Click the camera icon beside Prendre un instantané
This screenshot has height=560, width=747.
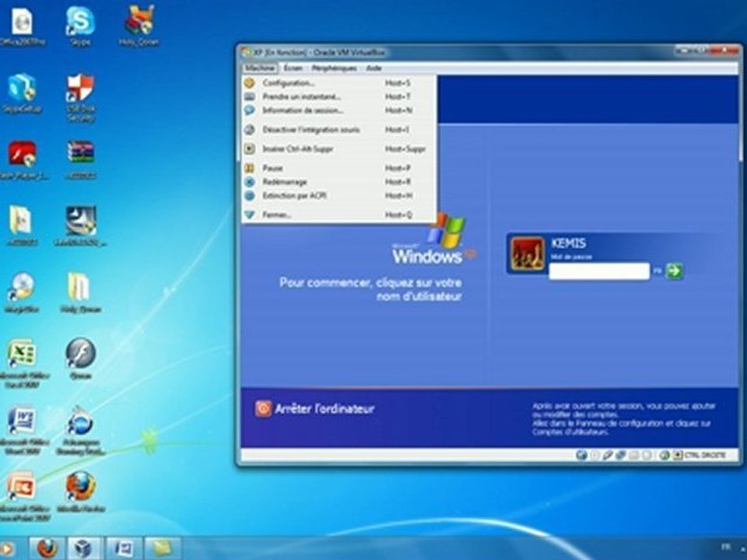(x=250, y=96)
